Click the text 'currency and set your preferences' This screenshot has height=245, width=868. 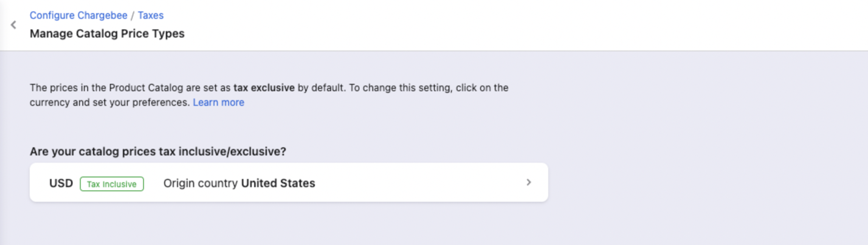pyautogui.click(x=109, y=103)
